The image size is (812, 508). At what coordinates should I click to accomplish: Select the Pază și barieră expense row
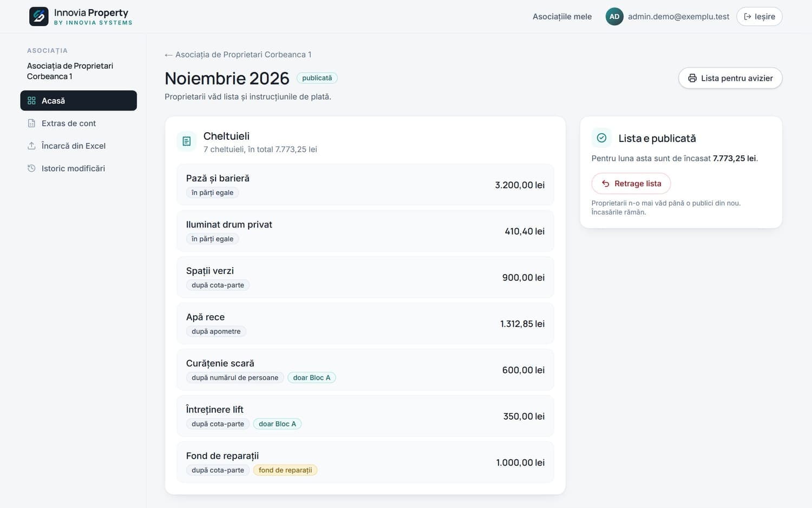click(365, 185)
